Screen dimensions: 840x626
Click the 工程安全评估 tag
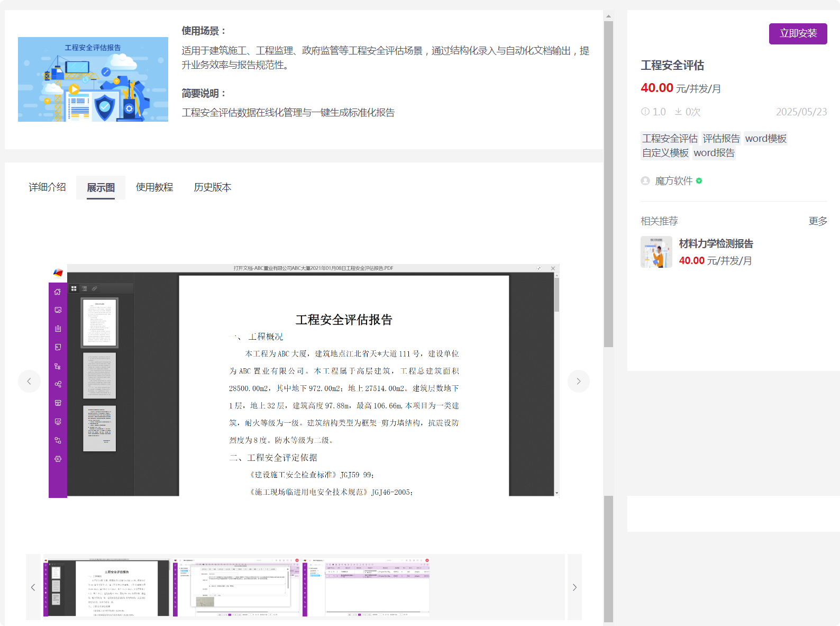click(670, 138)
